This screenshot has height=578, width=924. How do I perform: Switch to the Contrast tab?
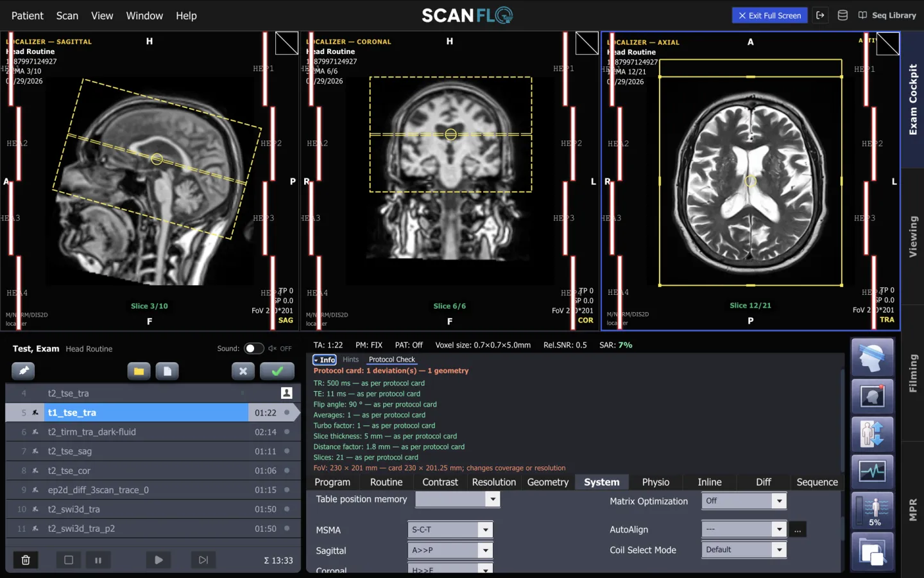440,482
